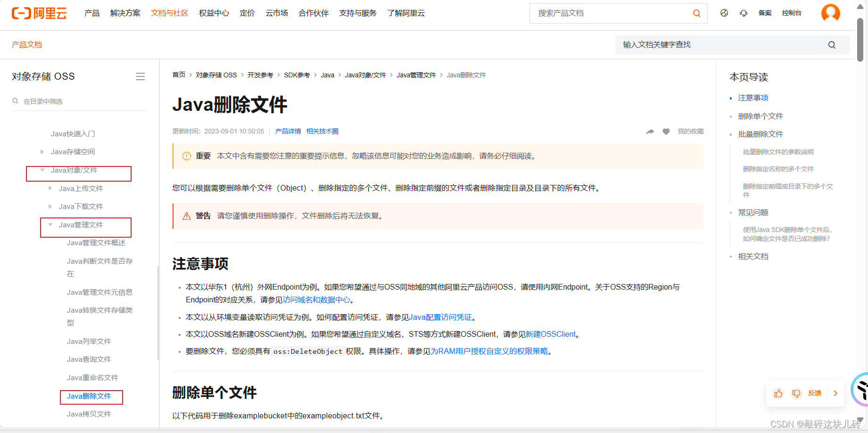
Task: Select Java快速入门 in sidebar
Action: pos(73,134)
